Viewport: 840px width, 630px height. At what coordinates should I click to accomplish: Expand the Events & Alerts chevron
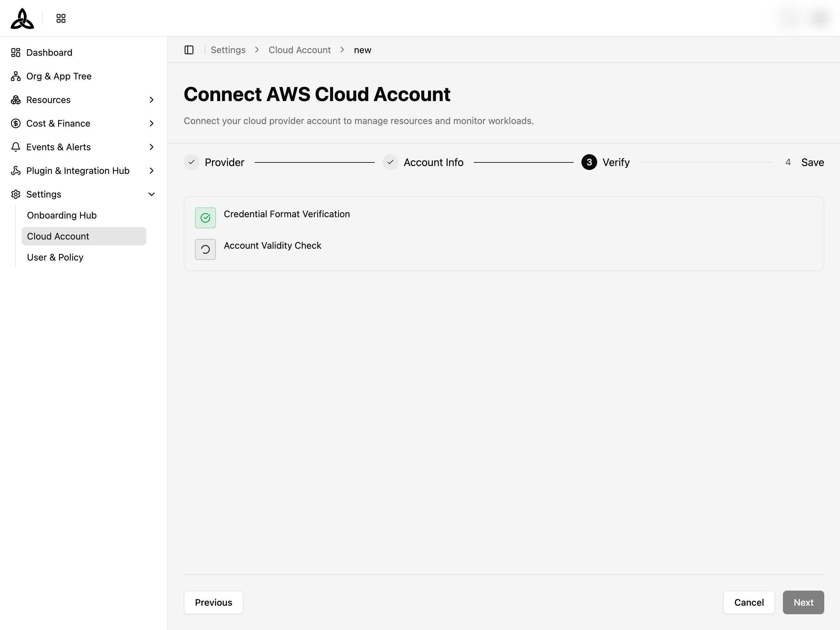(x=152, y=147)
